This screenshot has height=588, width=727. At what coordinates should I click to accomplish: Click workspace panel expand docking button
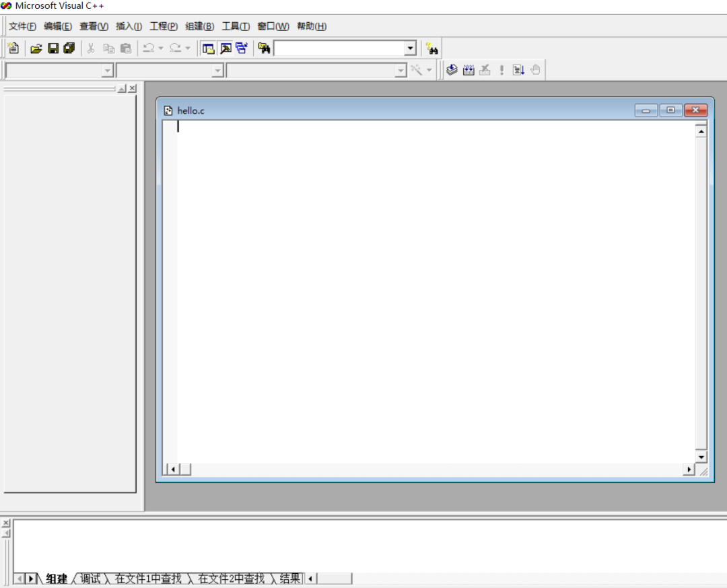pos(122,89)
